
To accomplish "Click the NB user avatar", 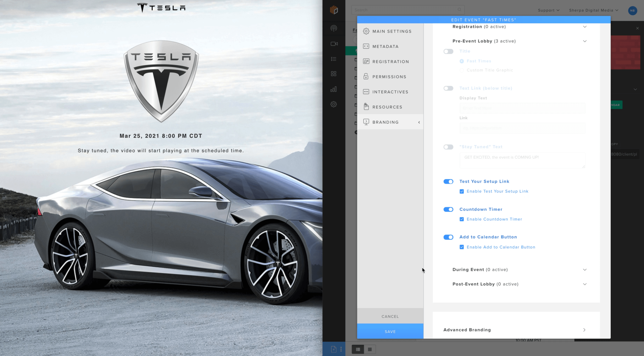I will coord(632,10).
